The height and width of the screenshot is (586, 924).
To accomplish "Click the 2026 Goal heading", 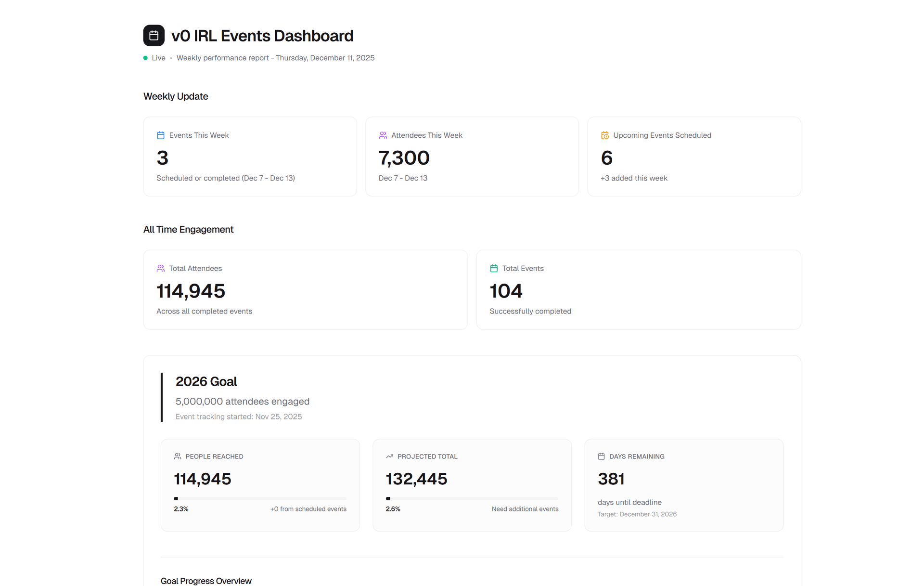I will click(x=206, y=381).
